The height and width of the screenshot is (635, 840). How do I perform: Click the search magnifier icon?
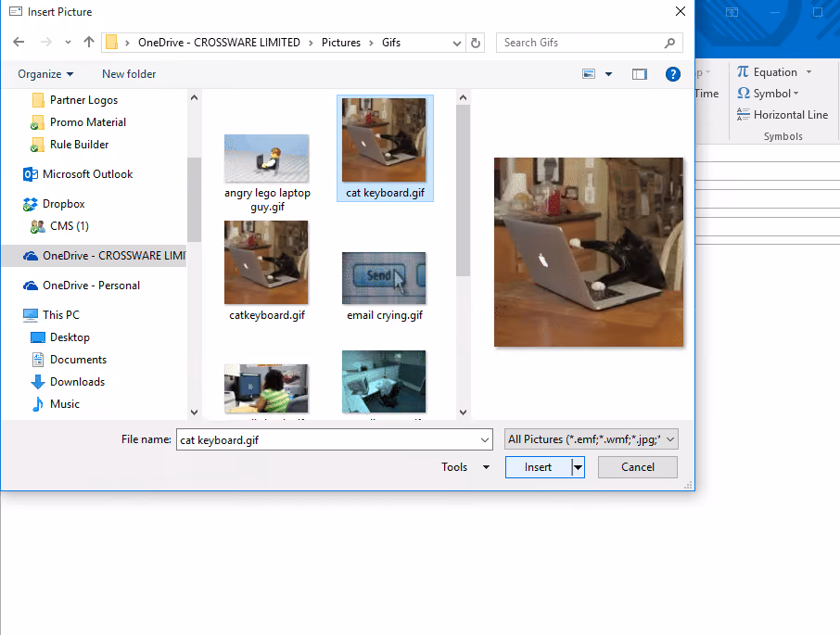[669, 43]
